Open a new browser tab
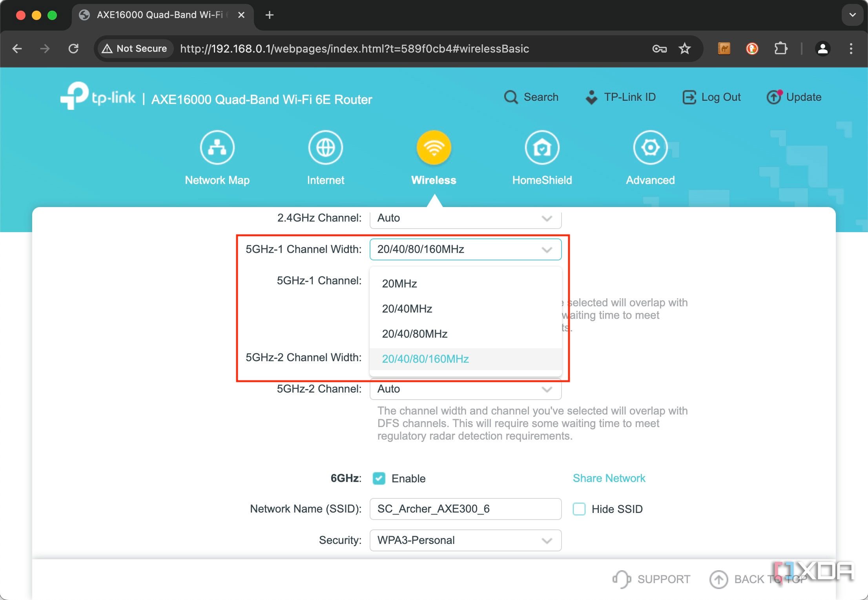 click(269, 15)
